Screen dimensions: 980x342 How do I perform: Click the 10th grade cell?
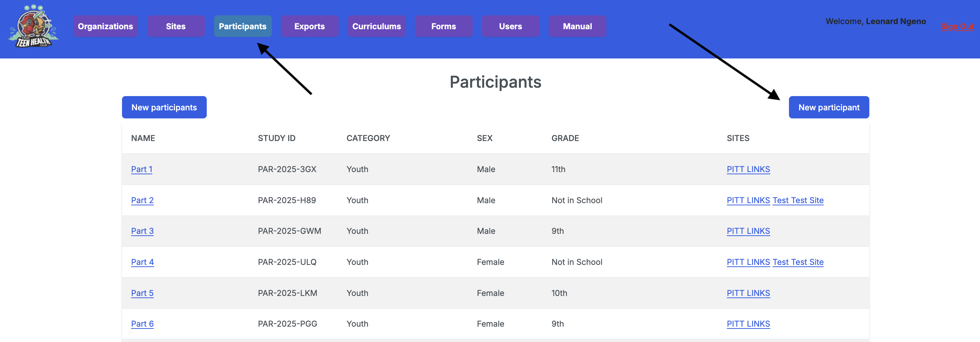[x=559, y=293]
